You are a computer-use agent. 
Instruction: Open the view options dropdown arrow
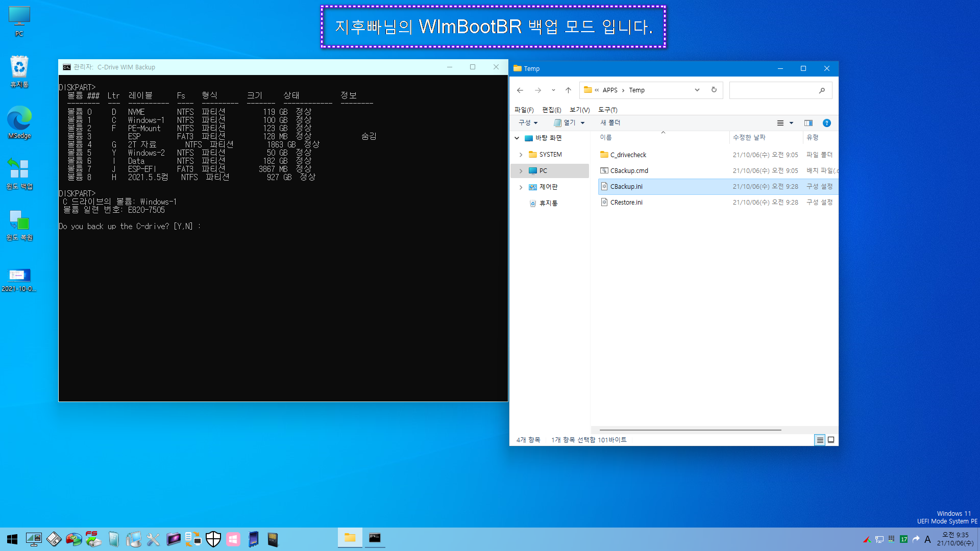click(x=792, y=123)
